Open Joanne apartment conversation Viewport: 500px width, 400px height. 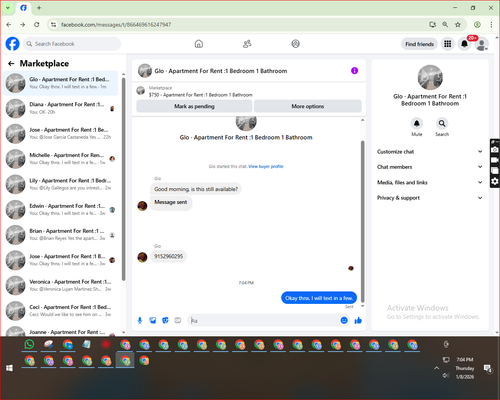click(61, 331)
